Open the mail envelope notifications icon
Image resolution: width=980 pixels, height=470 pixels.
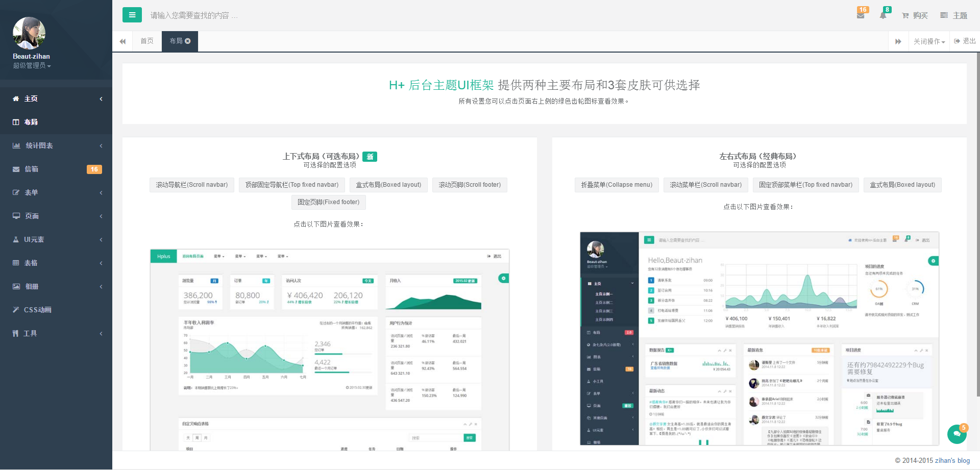pyautogui.click(x=861, y=15)
